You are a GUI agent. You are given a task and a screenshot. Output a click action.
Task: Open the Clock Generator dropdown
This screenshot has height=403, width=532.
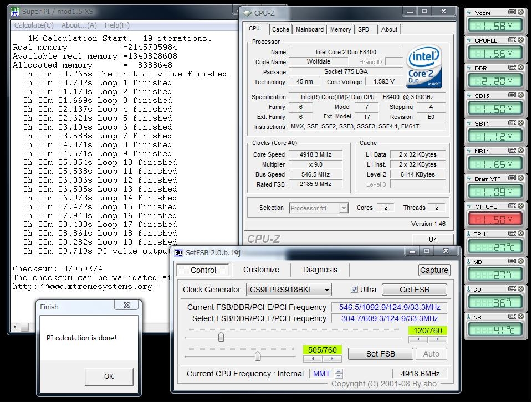point(327,290)
